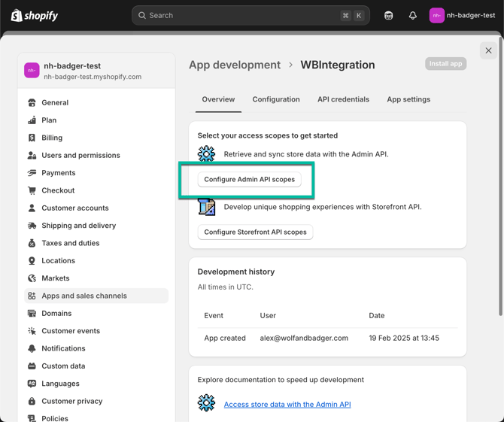Open the Shipping and delivery settings
Viewport: 504px width, 422px height.
pyautogui.click(x=96, y=226)
